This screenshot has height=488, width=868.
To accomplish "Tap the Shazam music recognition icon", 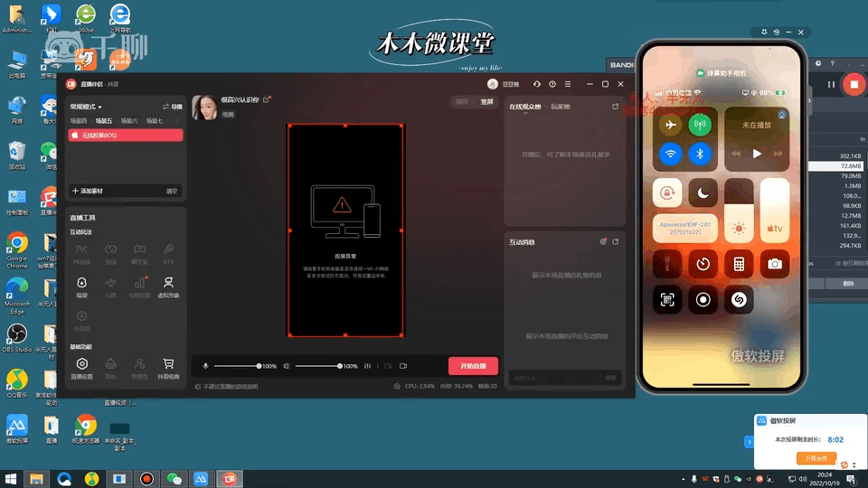I will (x=739, y=300).
